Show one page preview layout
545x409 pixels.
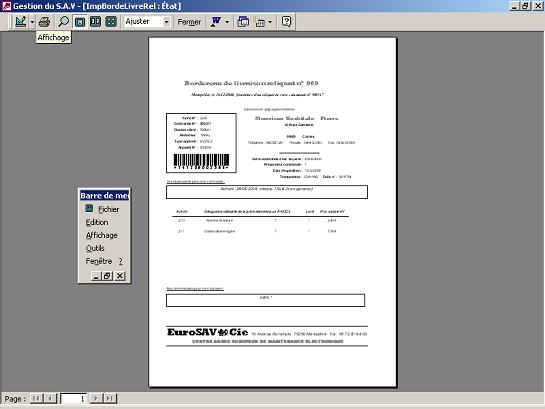pyautogui.click(x=80, y=22)
